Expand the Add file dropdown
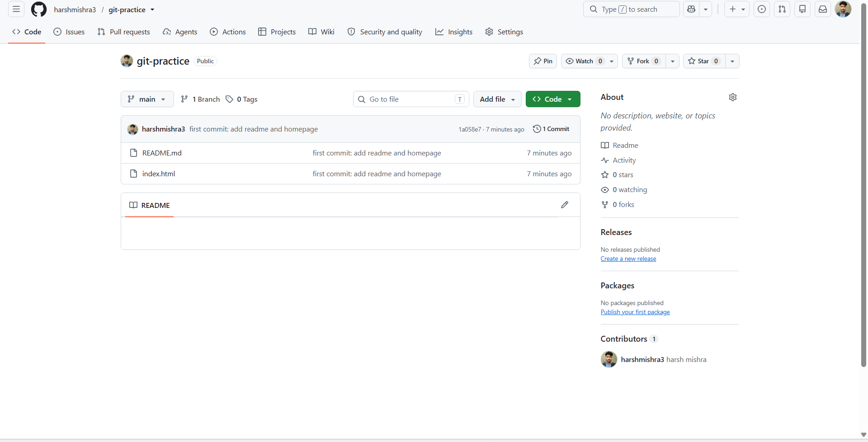 tap(497, 99)
